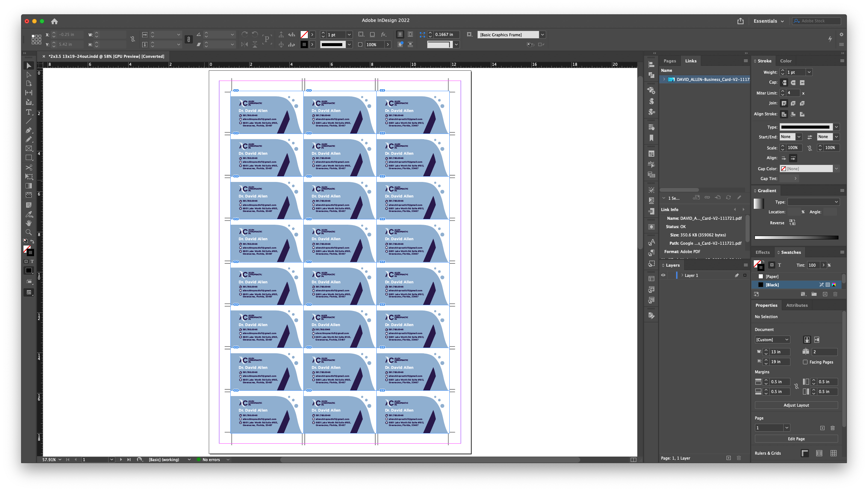Click the Adjust Layout button
The width and height of the screenshot is (868, 491).
tap(796, 405)
